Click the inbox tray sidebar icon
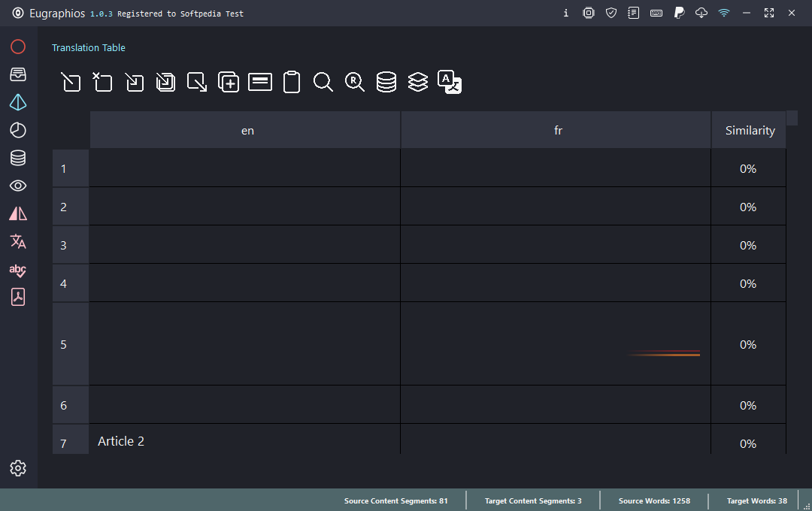812x511 pixels. point(18,74)
